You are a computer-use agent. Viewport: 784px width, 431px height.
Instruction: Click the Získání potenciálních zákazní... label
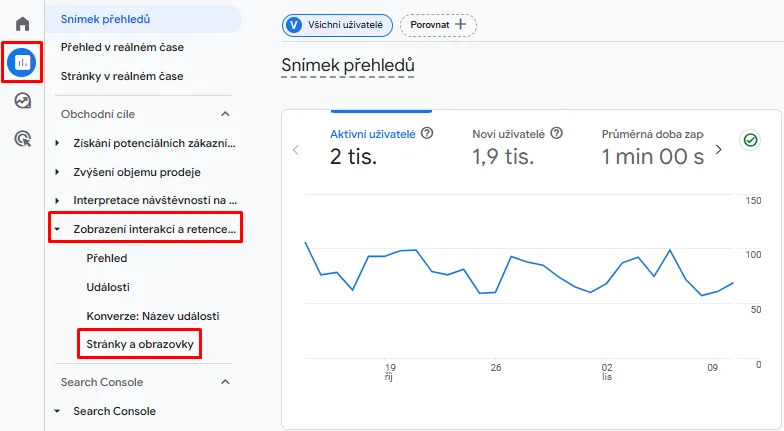pos(154,143)
